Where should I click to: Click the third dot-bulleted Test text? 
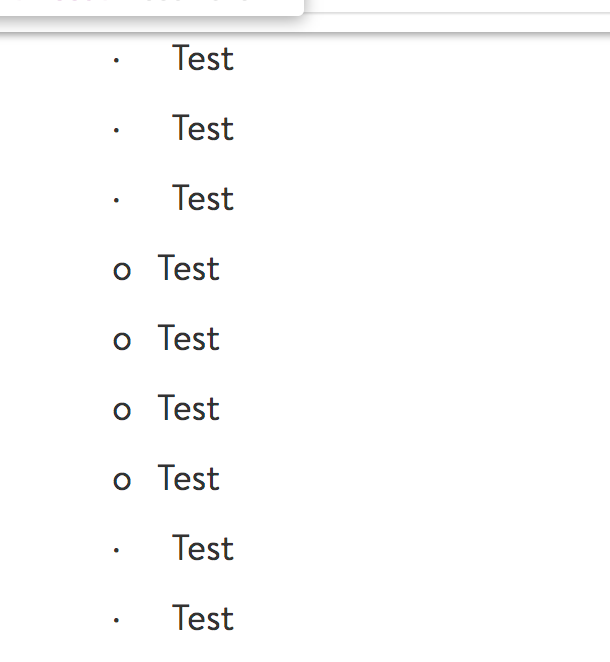coord(203,199)
